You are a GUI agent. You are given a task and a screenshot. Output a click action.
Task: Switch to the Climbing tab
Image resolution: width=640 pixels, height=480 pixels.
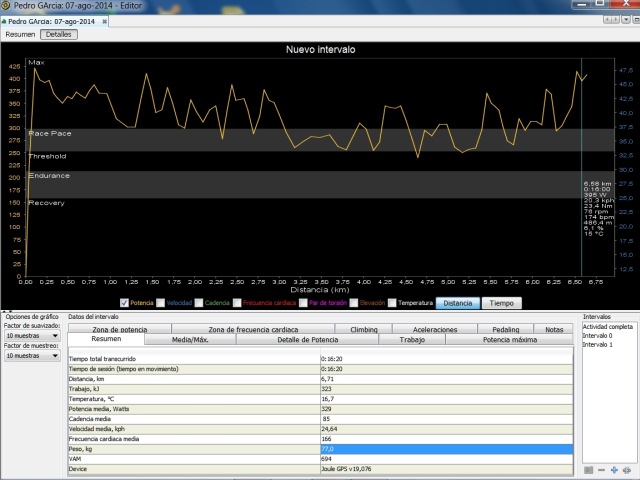[x=364, y=329]
